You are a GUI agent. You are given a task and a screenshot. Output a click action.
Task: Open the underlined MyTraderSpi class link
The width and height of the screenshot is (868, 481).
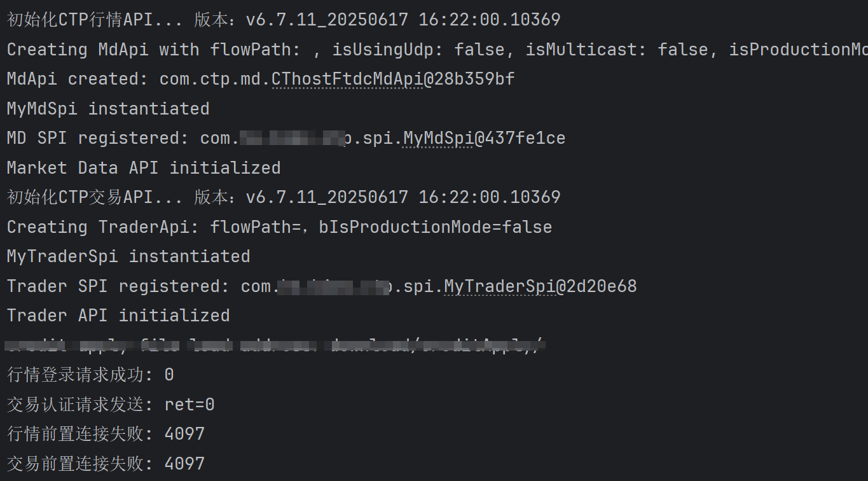coord(500,286)
